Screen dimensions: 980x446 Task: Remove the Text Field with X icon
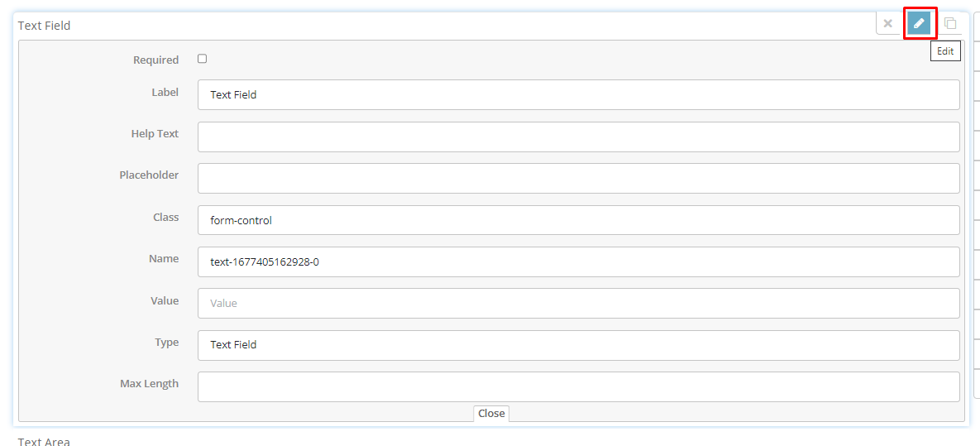point(887,23)
